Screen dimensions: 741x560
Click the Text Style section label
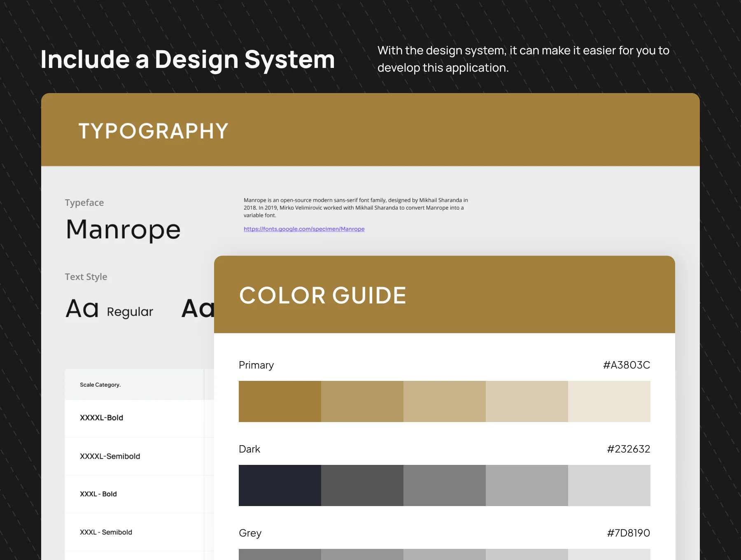click(x=86, y=277)
